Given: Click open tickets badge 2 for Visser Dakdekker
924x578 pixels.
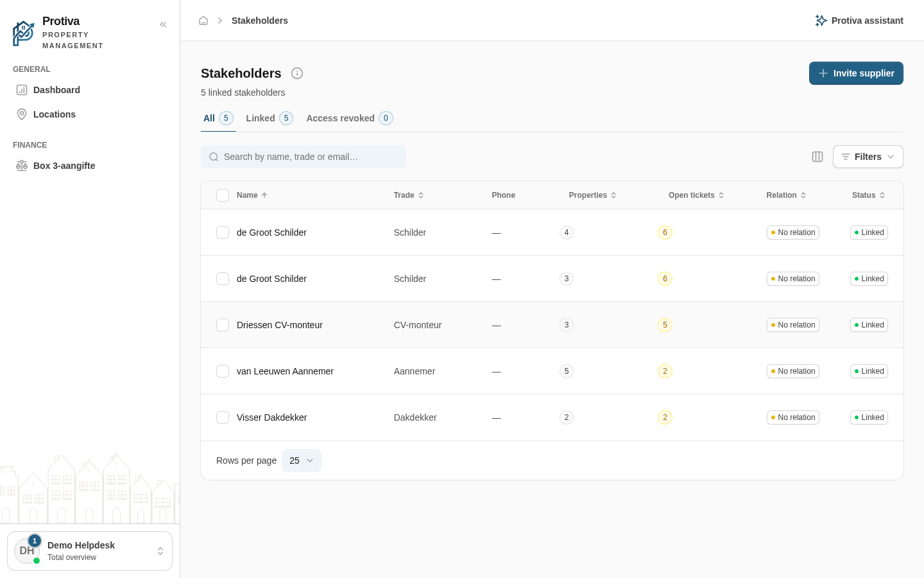Looking at the screenshot, I should coord(665,417).
